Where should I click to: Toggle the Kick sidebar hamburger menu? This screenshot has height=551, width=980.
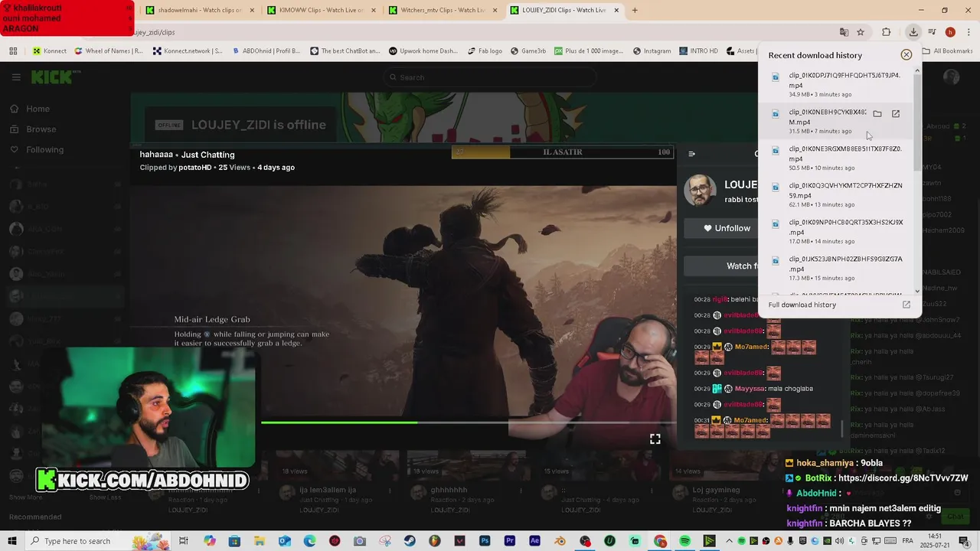(16, 77)
